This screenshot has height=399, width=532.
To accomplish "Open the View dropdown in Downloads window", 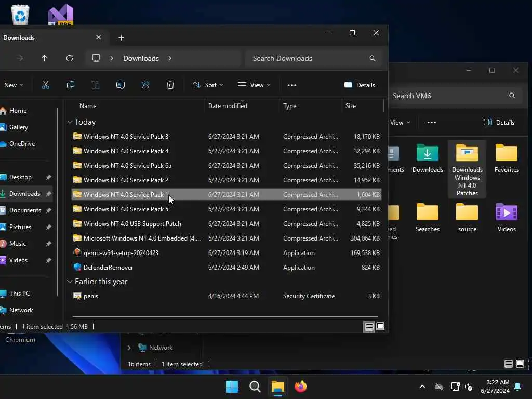I will (254, 85).
